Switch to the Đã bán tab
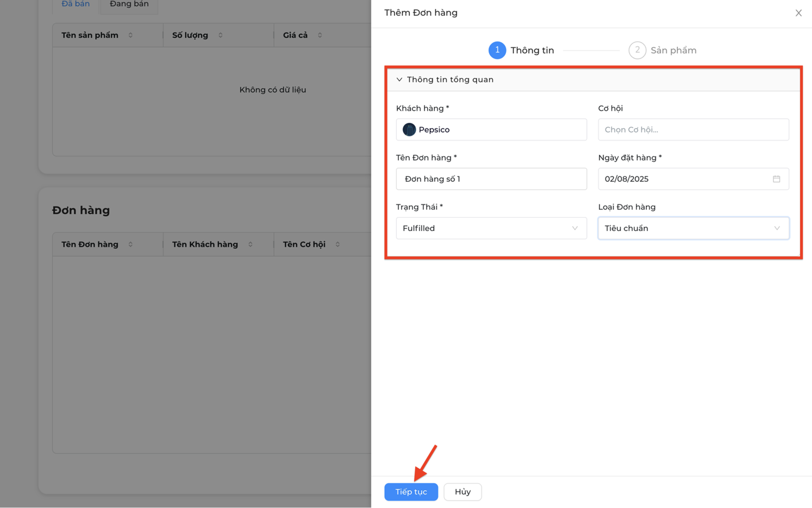The width and height of the screenshot is (812, 508). pos(75,4)
